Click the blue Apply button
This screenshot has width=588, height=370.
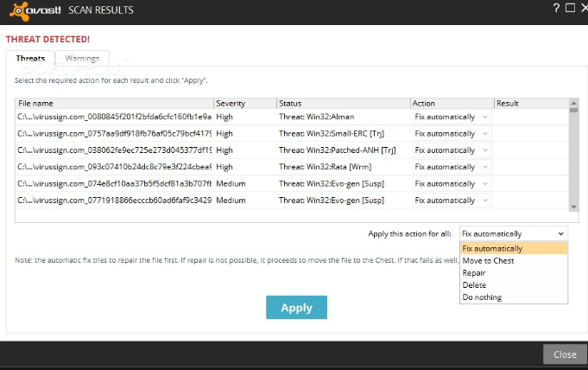[297, 307]
